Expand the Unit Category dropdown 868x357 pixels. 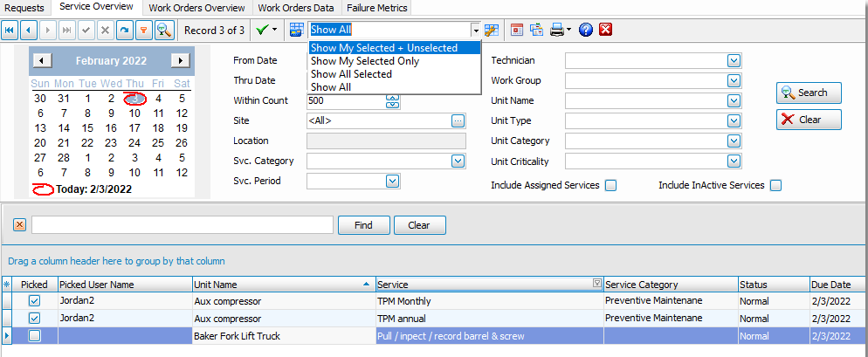734,141
